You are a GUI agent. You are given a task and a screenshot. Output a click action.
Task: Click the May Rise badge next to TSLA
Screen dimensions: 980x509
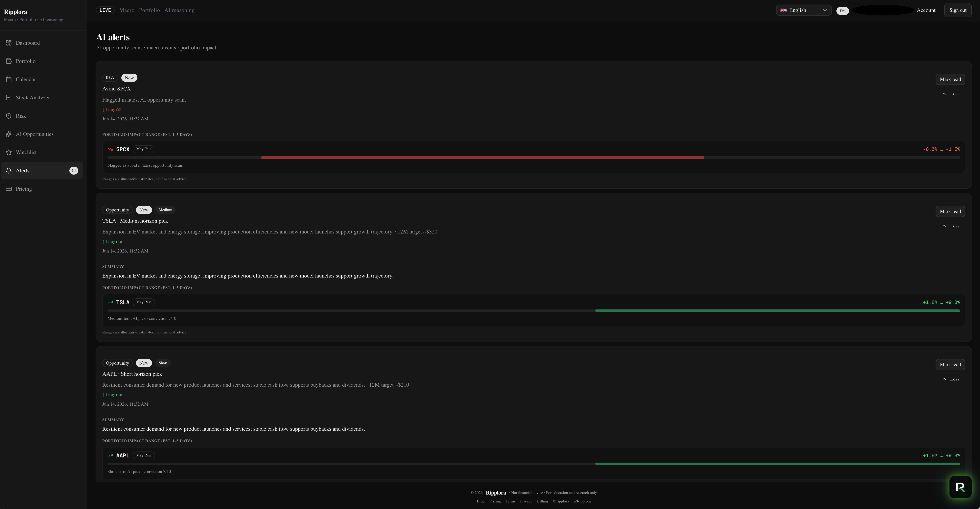coord(144,303)
